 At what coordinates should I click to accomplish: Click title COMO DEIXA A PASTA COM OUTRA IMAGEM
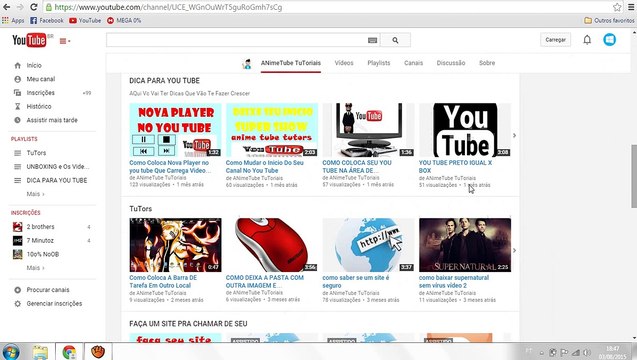(x=264, y=282)
